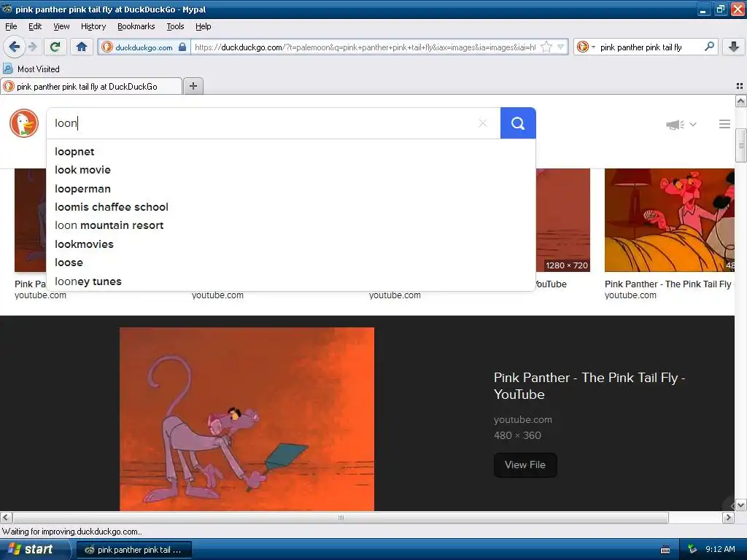Viewport: 747px width, 560px height.
Task: Click the megaphone feedback icon
Action: click(x=675, y=124)
